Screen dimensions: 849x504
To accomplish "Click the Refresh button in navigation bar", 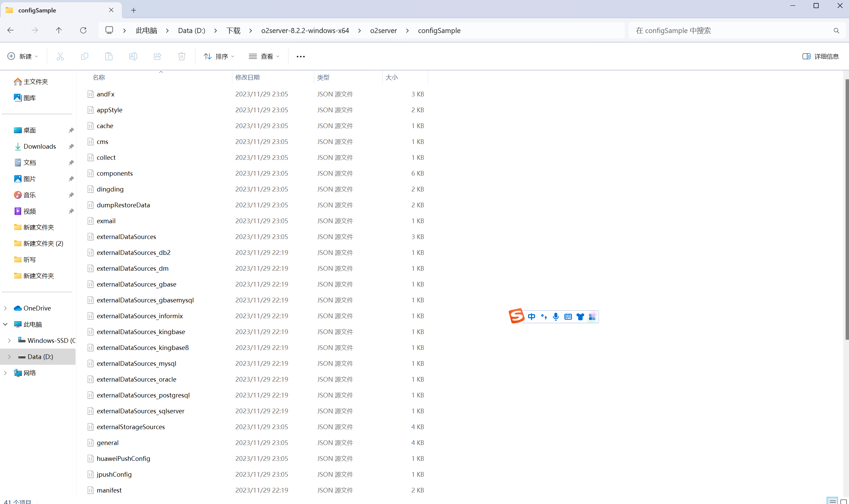I will (83, 31).
